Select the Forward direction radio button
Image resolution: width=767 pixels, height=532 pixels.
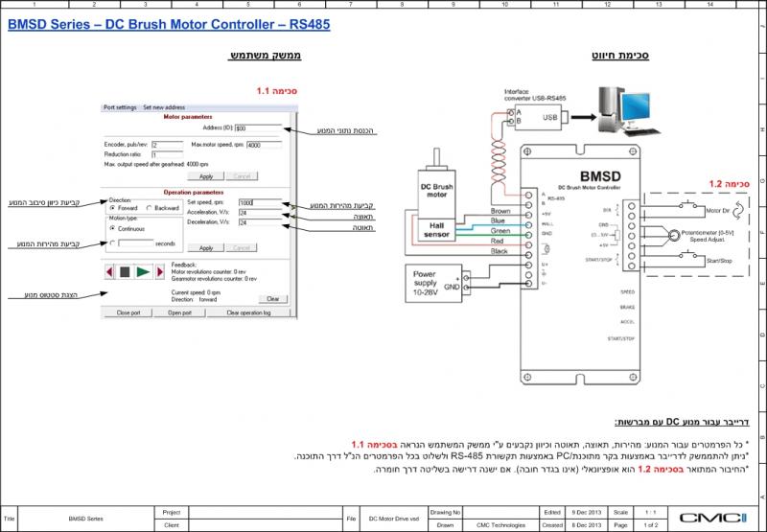112,208
